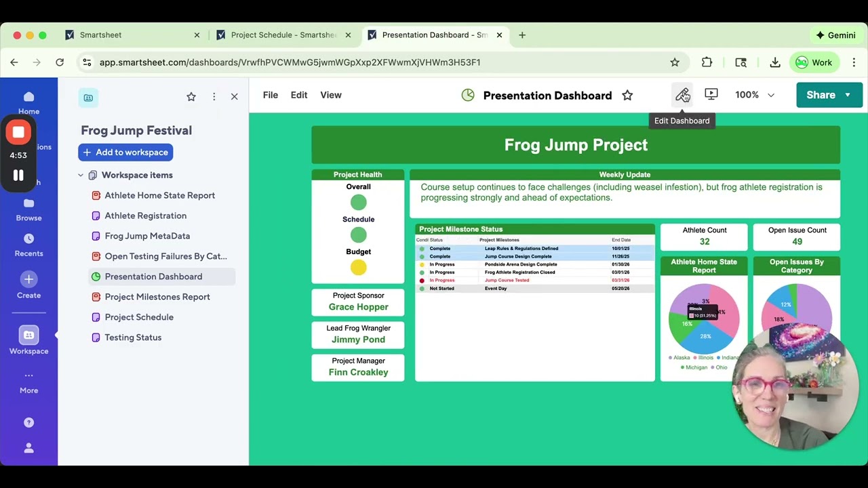Open the account profile icon
868x488 pixels.
click(28, 448)
